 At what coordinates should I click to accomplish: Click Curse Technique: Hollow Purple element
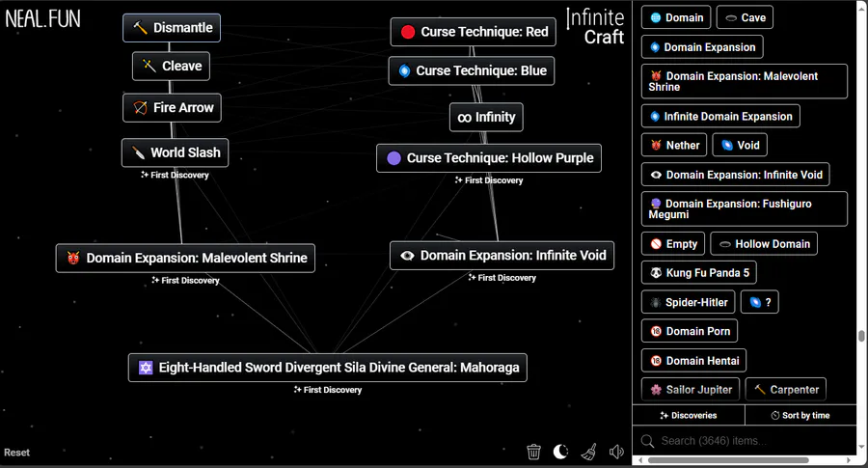tap(489, 158)
